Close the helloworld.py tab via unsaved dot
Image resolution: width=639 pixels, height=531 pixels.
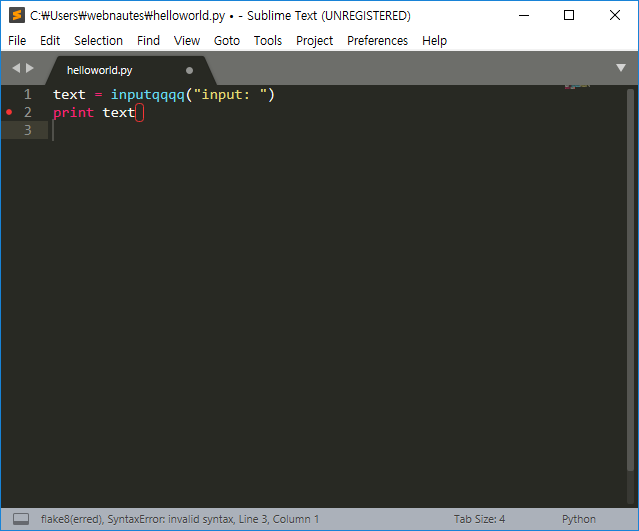(189, 71)
